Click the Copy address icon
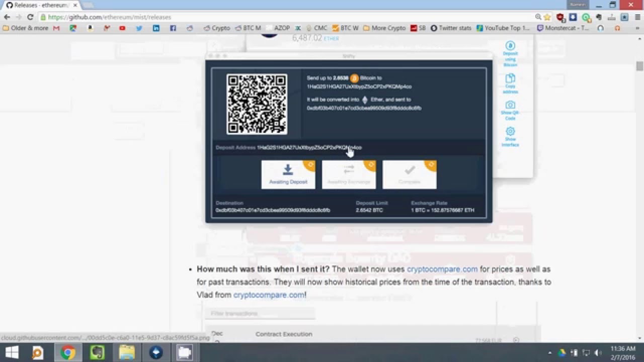 [x=510, y=78]
